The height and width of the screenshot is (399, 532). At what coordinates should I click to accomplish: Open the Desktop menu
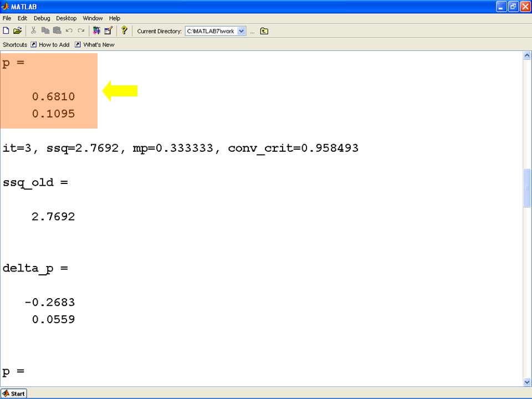(x=66, y=18)
